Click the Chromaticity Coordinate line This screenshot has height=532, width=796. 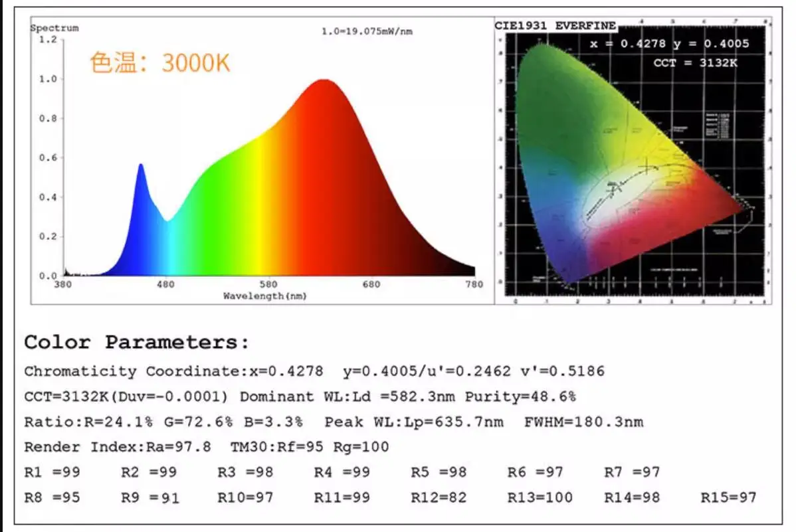[x=314, y=371]
